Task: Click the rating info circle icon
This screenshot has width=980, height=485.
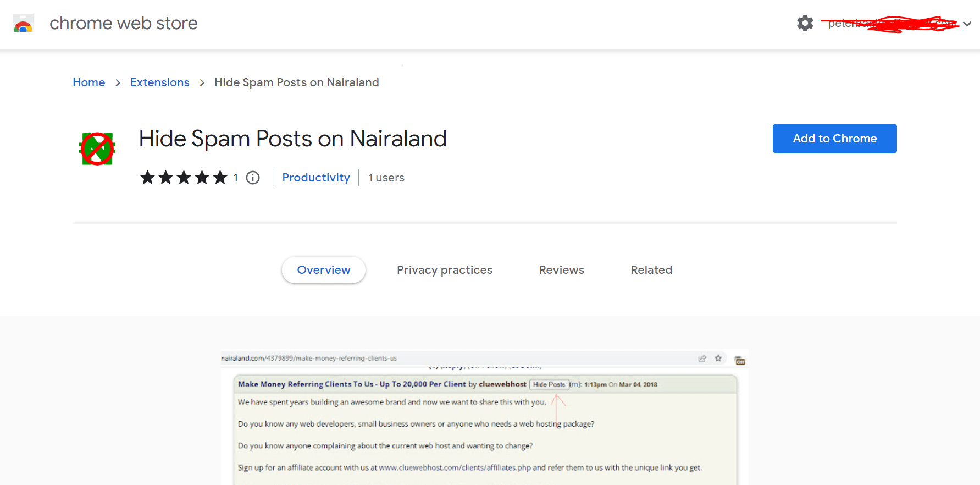Action: click(x=253, y=178)
